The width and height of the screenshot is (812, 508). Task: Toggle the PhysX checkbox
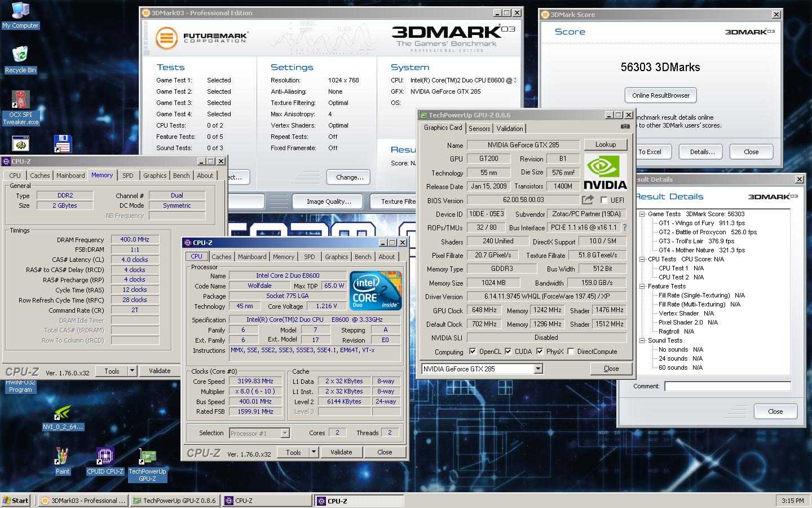tap(540, 352)
